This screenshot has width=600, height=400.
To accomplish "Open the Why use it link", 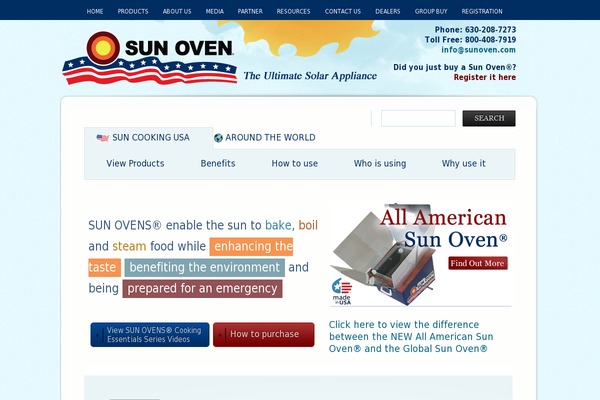I will [x=464, y=163].
